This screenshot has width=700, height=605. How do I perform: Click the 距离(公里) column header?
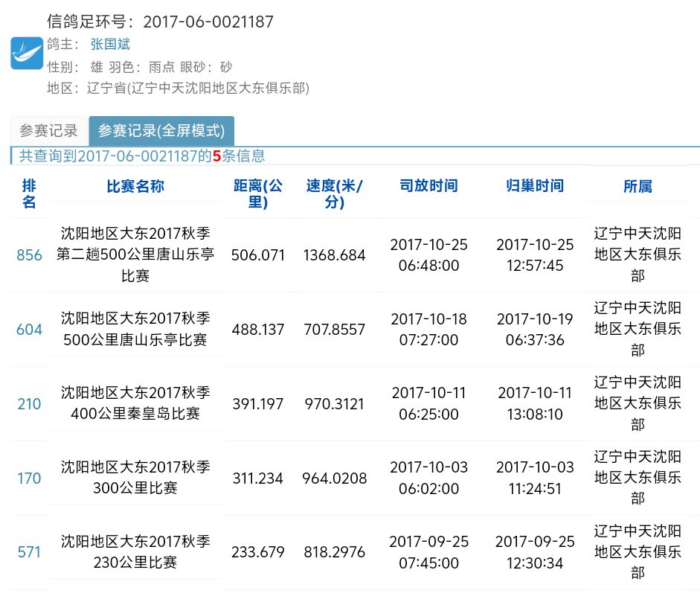258,193
